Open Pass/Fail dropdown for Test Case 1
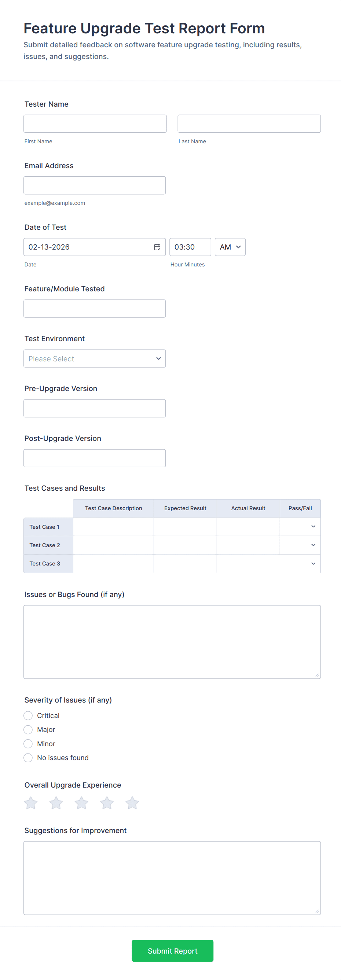Image resolution: width=341 pixels, height=980 pixels. tap(300, 527)
